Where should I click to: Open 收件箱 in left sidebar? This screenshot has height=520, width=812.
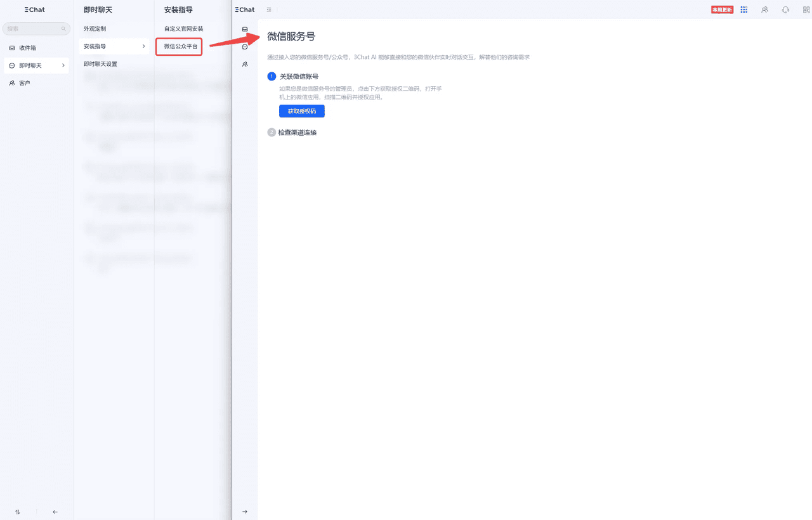[37, 48]
